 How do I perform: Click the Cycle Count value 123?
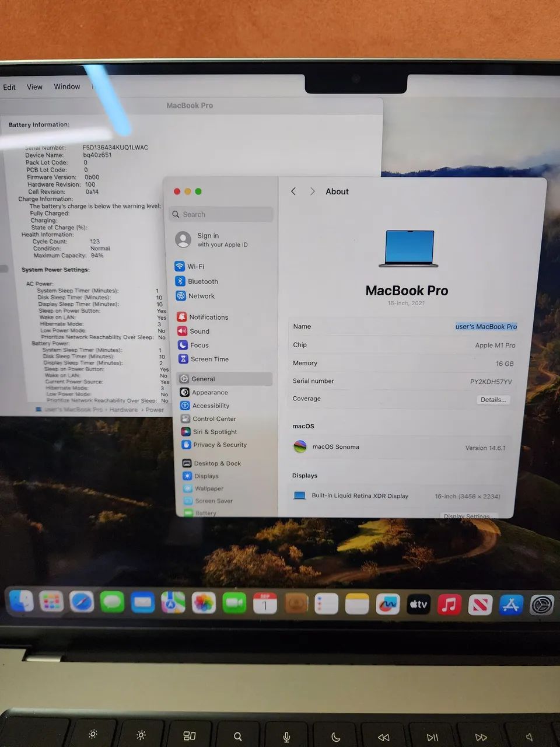point(94,242)
